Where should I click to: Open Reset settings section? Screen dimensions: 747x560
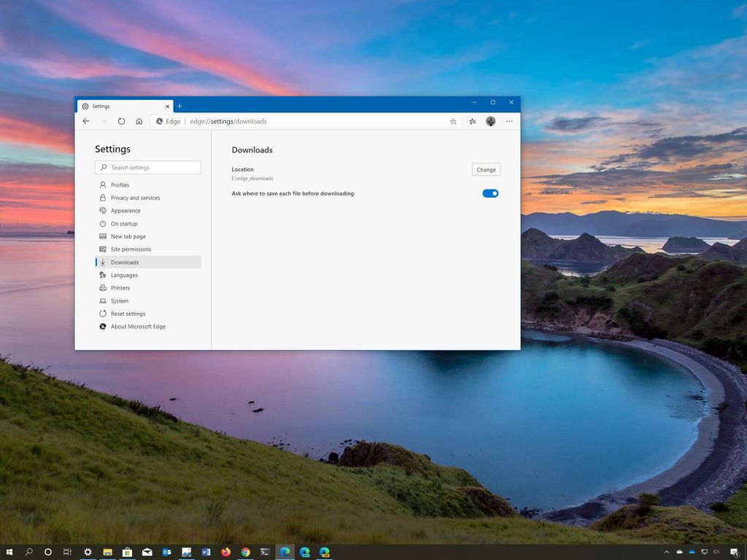pos(128,314)
